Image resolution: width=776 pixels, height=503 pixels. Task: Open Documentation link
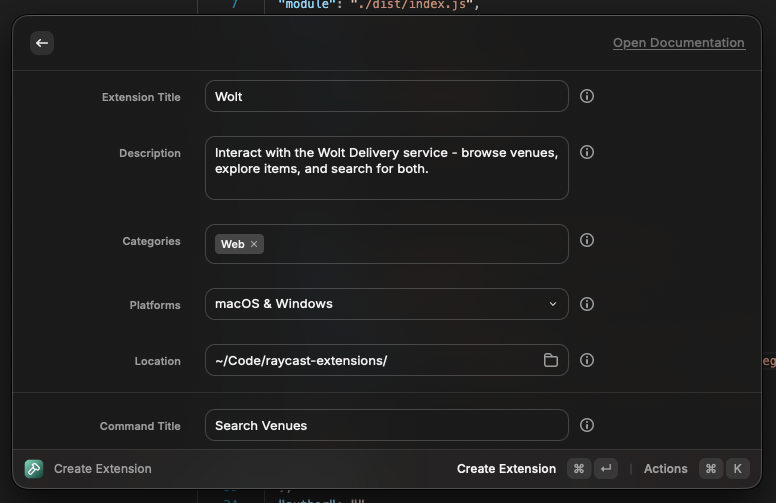pyautogui.click(x=678, y=43)
